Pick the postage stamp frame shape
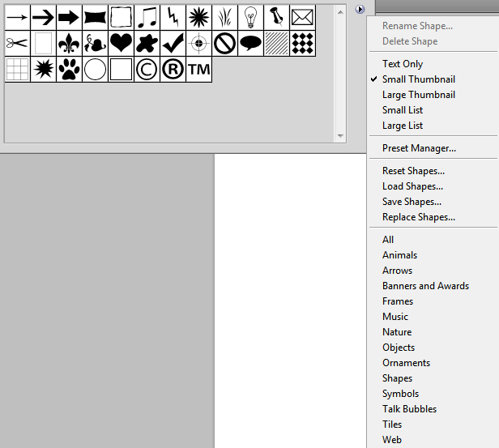This screenshot has width=499, height=448. point(43,43)
